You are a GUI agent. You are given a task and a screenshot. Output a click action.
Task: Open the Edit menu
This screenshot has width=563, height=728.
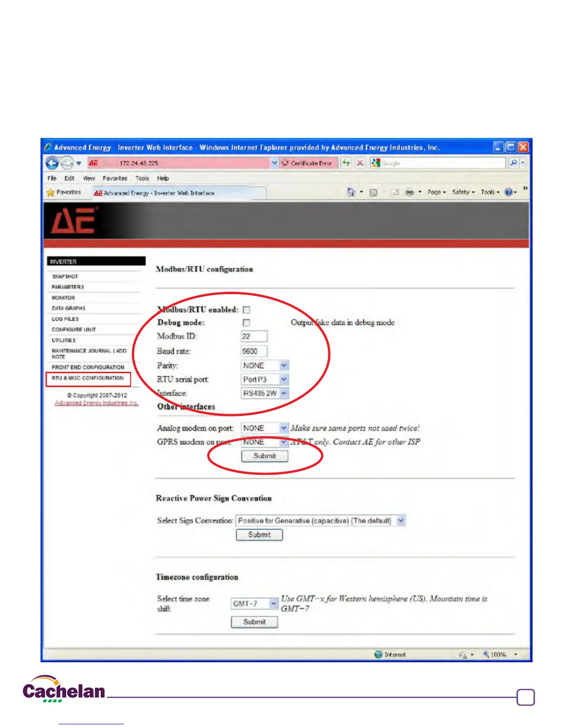(x=69, y=178)
